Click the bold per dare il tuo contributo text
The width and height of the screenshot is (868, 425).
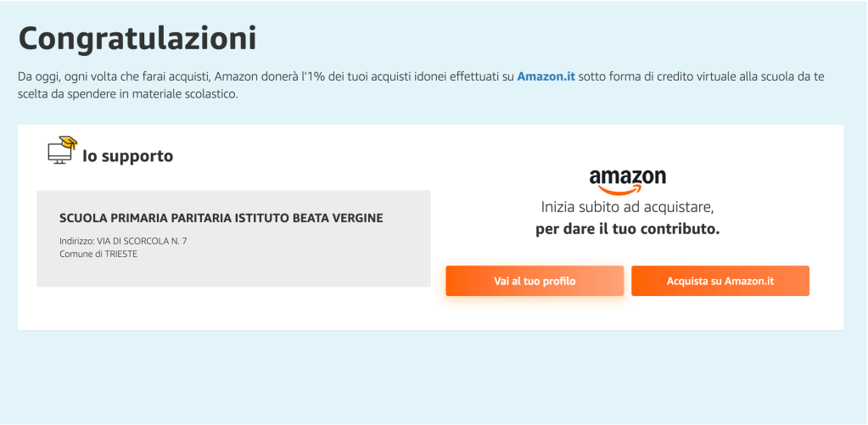(x=627, y=229)
